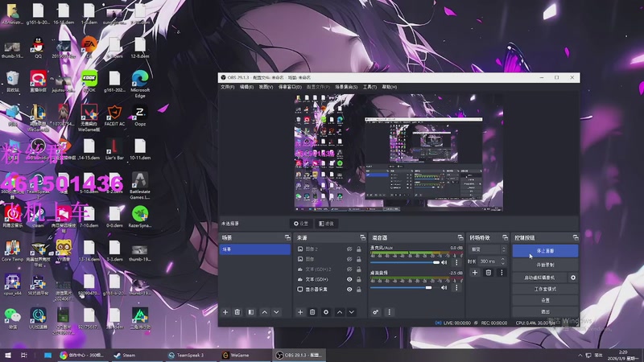Pop out the Scene Transitions dock
The image size is (644, 362).
click(x=506, y=237)
